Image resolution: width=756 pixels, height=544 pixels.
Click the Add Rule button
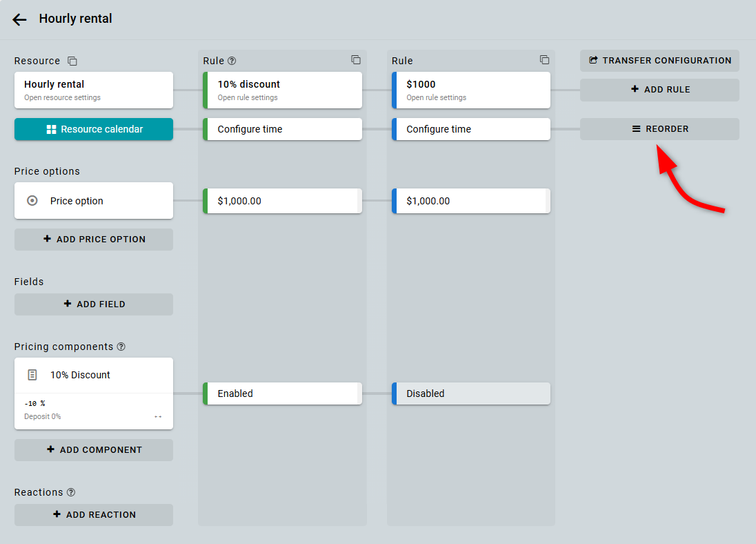click(659, 90)
